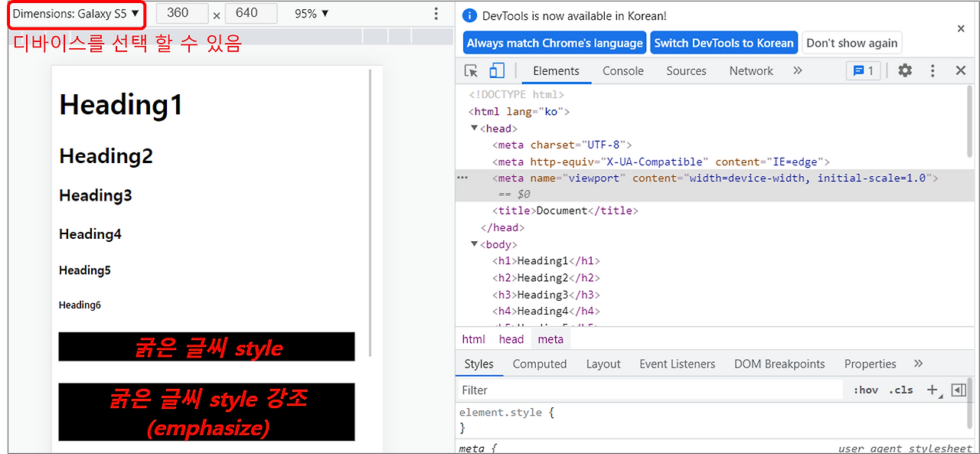The height and width of the screenshot is (454, 980).
Task: Switch to the Styles pane tab
Action: [479, 364]
